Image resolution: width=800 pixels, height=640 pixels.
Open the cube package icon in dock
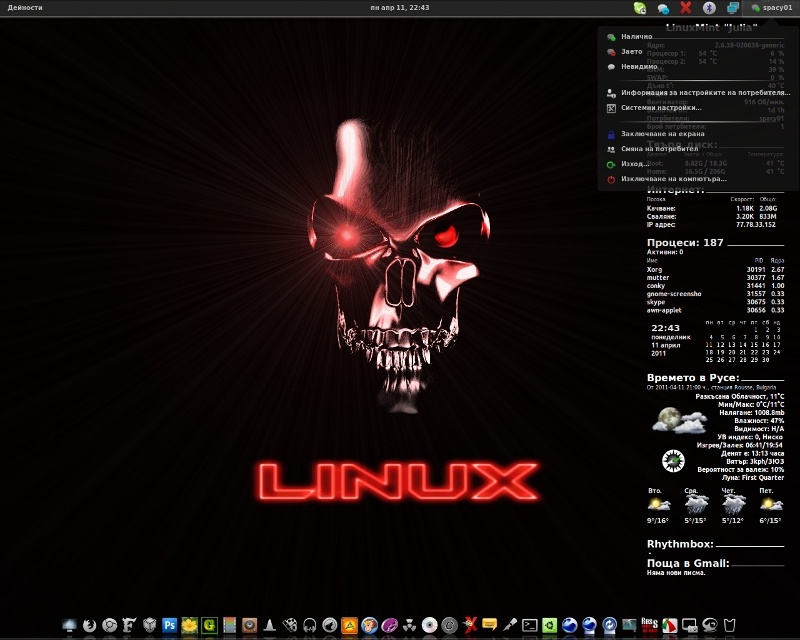click(x=149, y=625)
